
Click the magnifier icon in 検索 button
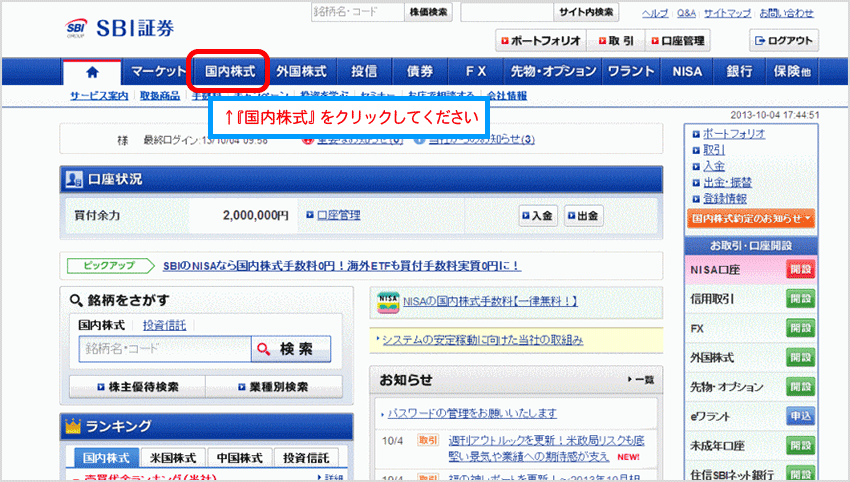coord(263,349)
